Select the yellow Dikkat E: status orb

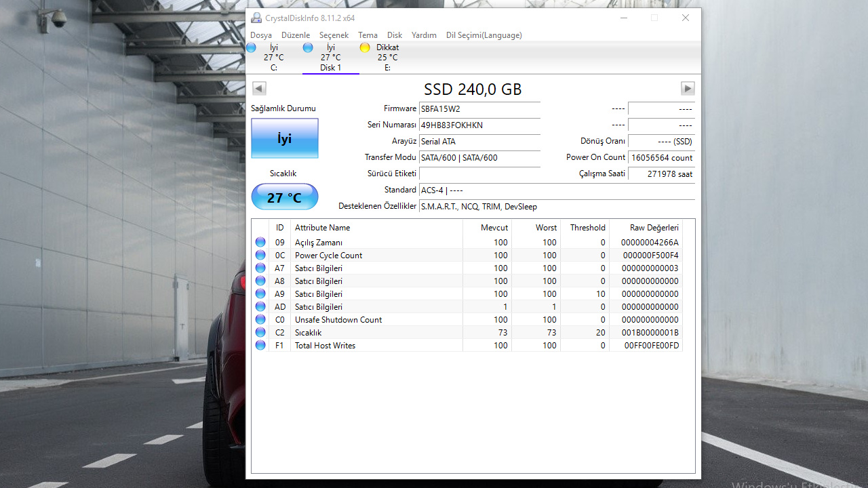(x=365, y=47)
